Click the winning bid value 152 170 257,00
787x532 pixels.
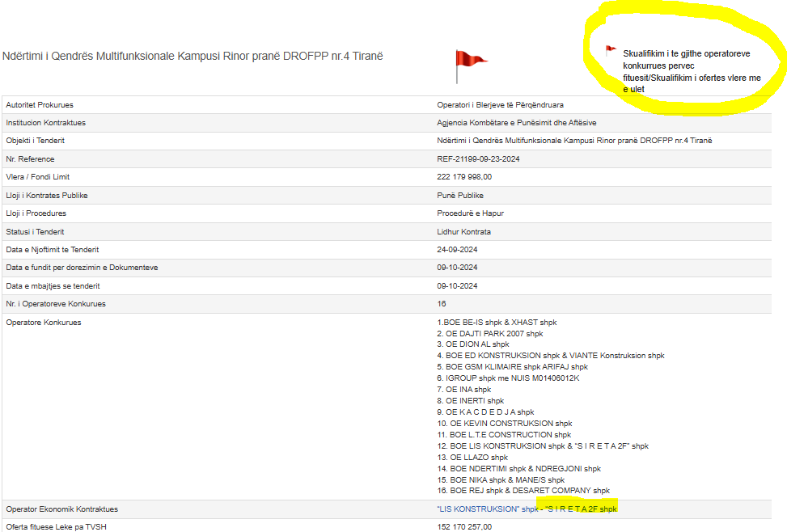point(463,527)
